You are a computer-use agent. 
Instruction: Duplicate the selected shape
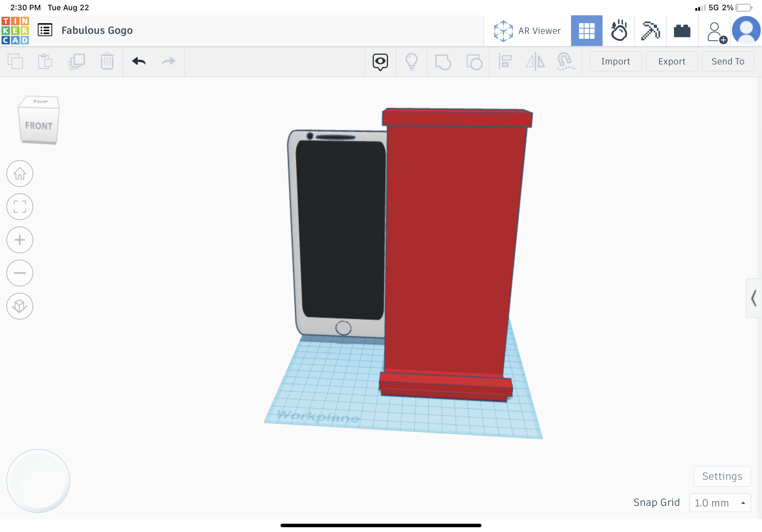coord(76,61)
